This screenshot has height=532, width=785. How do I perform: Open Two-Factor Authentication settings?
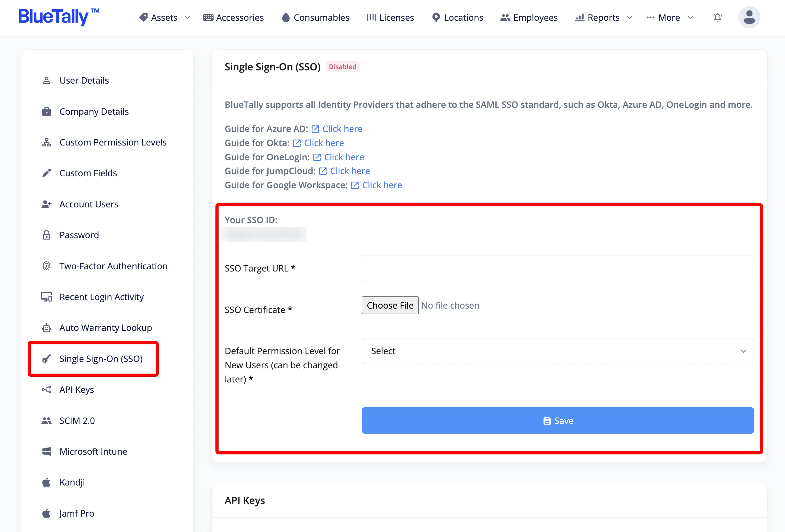coord(114,266)
